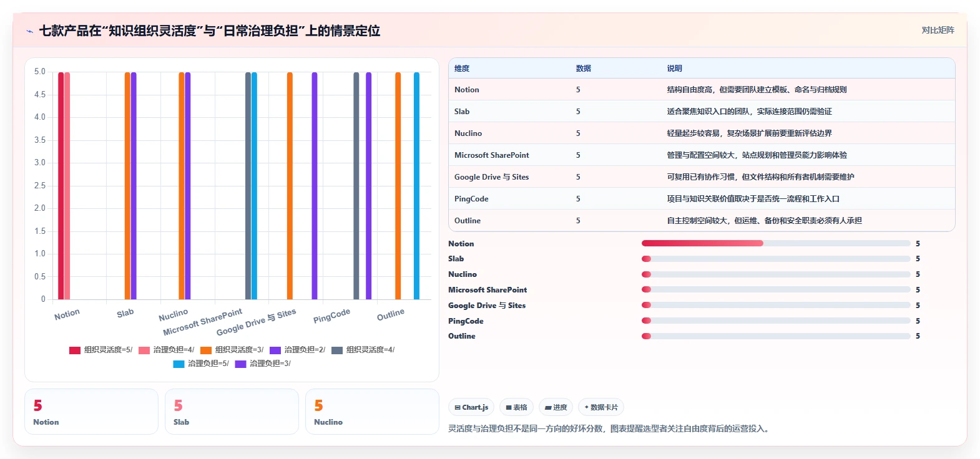Click description 项目与知识关联价值
The image size is (980, 459).
coord(753,199)
